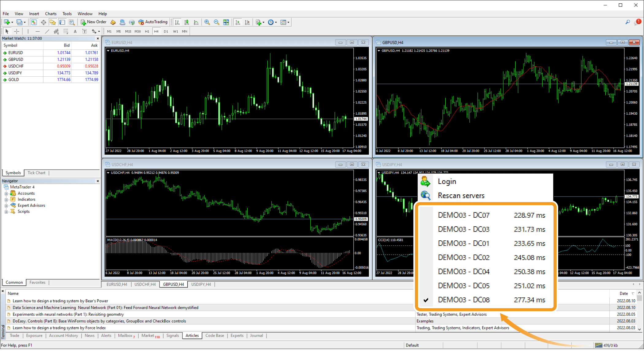Select the Fibonacci retracement tool

click(66, 31)
